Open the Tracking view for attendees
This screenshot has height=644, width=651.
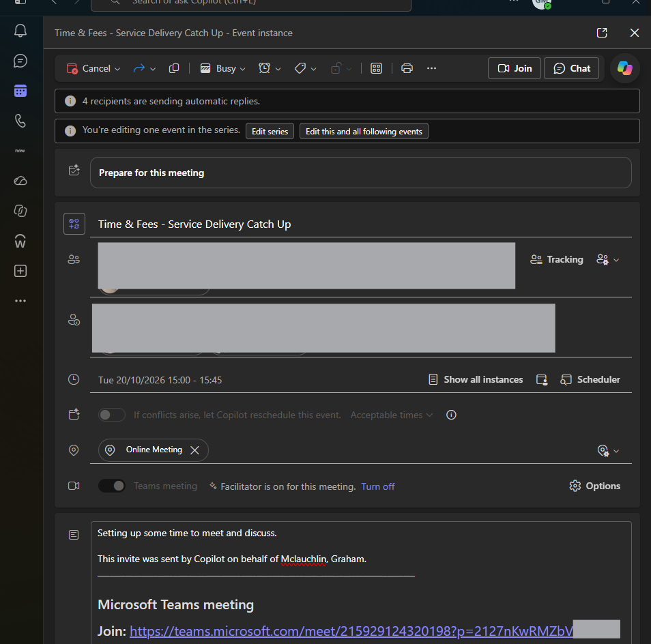(557, 260)
